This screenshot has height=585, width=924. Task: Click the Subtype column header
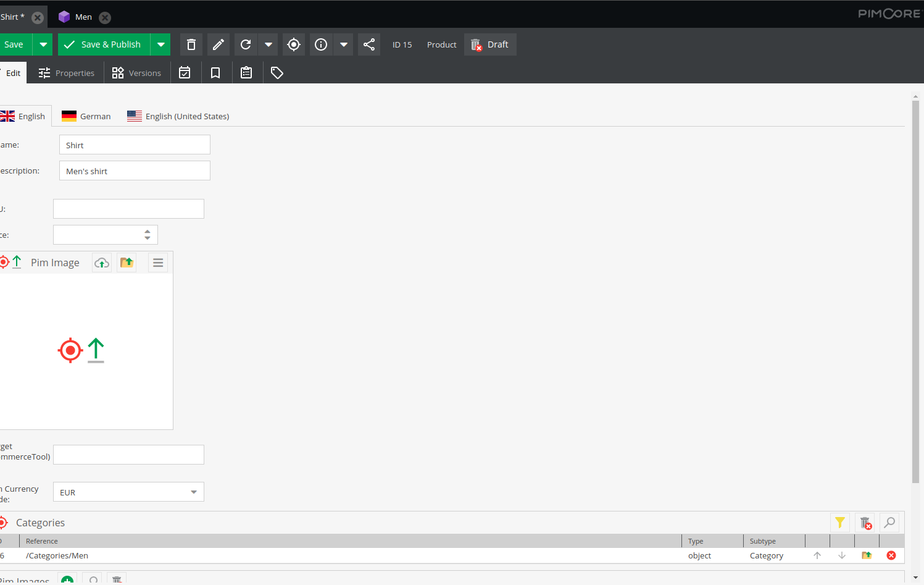(774, 541)
